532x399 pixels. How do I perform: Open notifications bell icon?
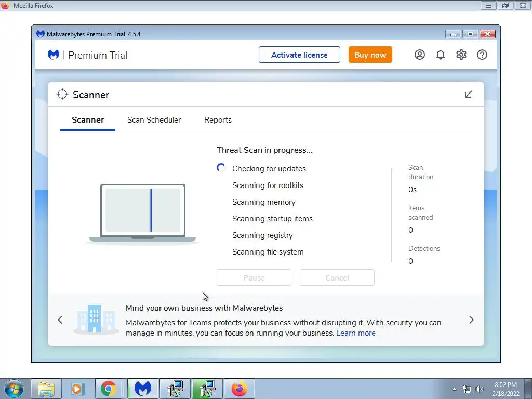point(441,55)
